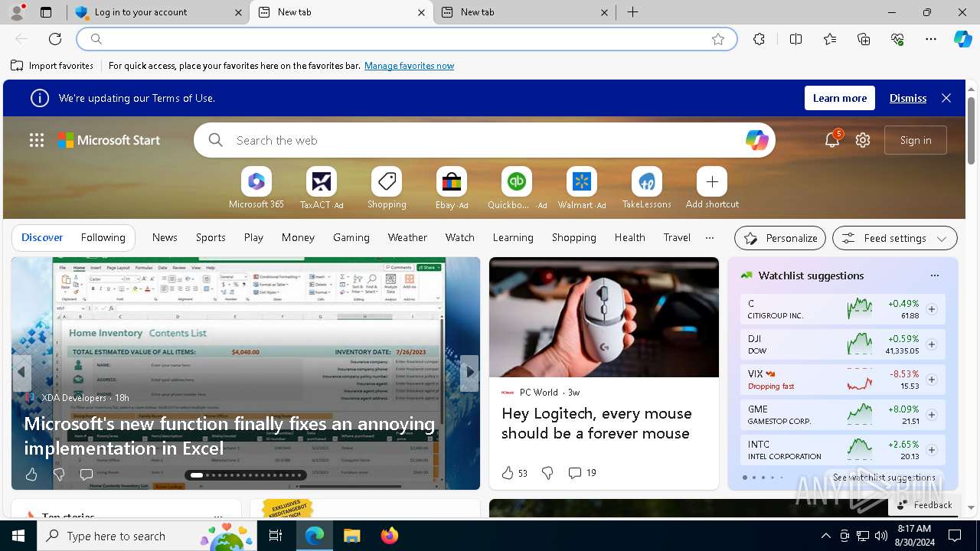Viewport: 980px width, 551px height.
Task: Go to next carousel story
Action: (469, 373)
